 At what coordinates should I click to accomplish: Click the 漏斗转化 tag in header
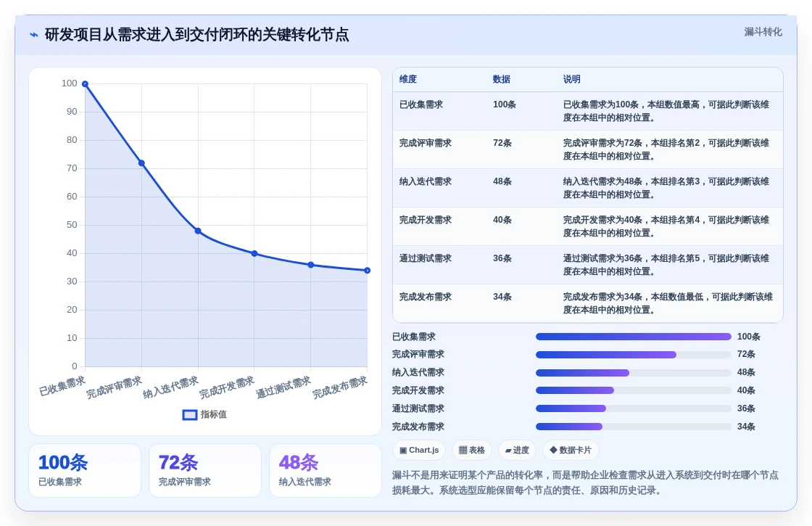pyautogui.click(x=763, y=32)
